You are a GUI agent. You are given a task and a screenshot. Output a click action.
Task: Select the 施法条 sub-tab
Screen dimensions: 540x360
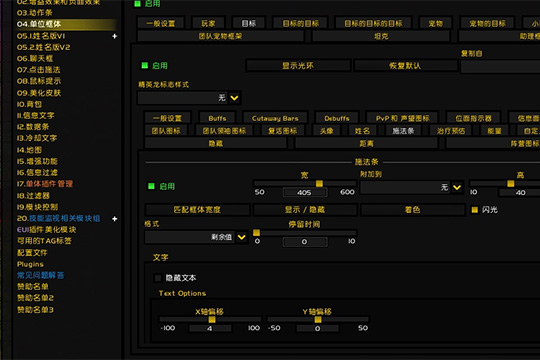click(x=403, y=131)
